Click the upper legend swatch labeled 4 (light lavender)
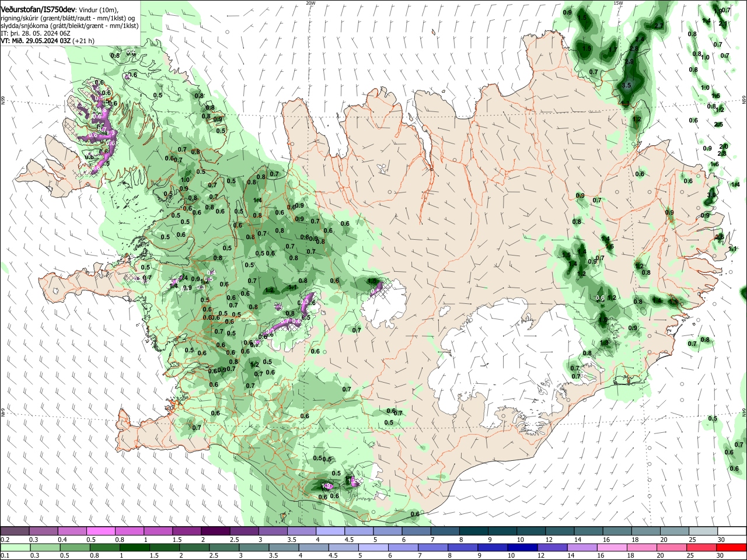This screenshot has height=560, width=747. click(330, 531)
